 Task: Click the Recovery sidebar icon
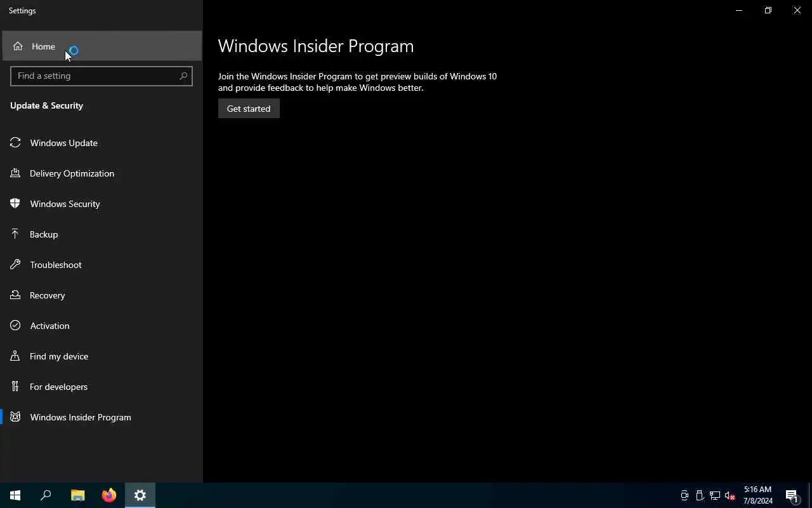point(15,295)
